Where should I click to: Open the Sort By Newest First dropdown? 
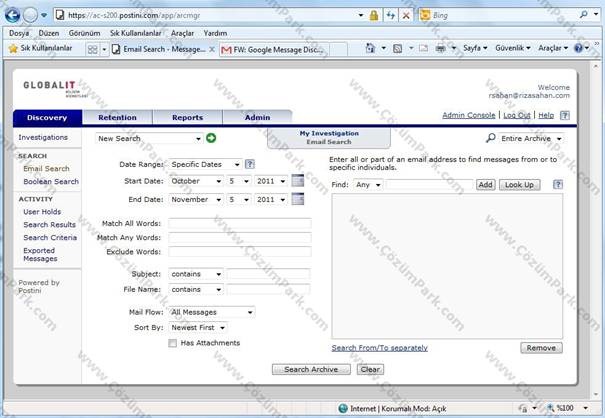point(198,328)
